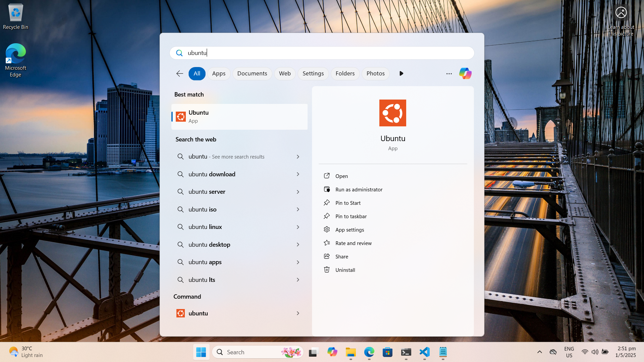Show more filter tabs with play arrow
Image resolution: width=644 pixels, height=362 pixels.
pyautogui.click(x=401, y=73)
